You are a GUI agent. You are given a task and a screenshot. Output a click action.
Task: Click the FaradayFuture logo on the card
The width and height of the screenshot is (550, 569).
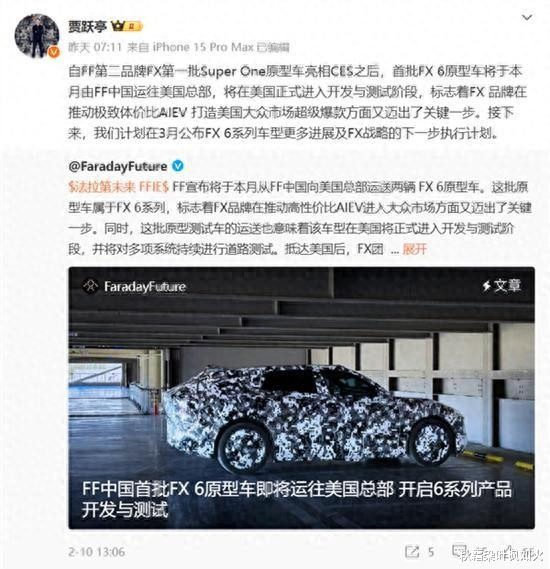click(x=134, y=287)
